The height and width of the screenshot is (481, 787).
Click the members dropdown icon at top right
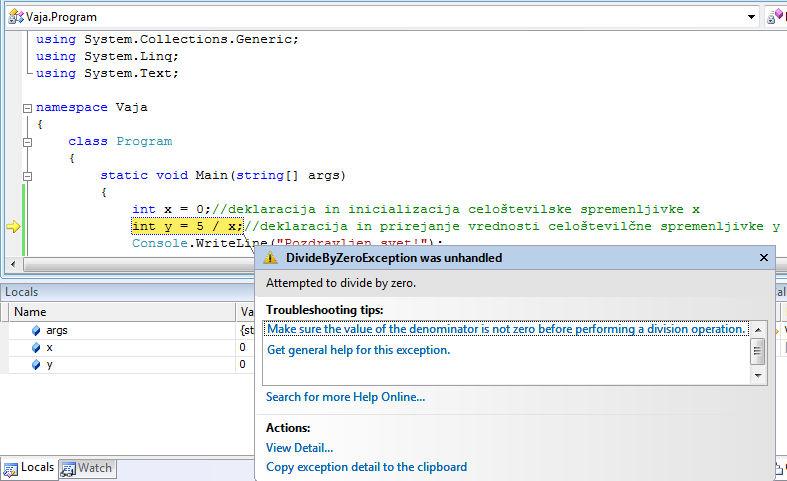click(x=775, y=17)
